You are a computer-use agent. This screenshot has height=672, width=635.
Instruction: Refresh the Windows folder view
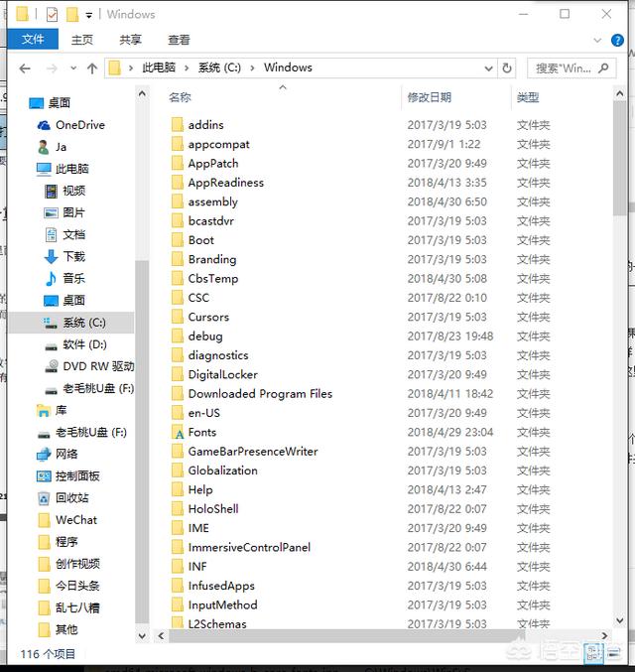tap(506, 68)
